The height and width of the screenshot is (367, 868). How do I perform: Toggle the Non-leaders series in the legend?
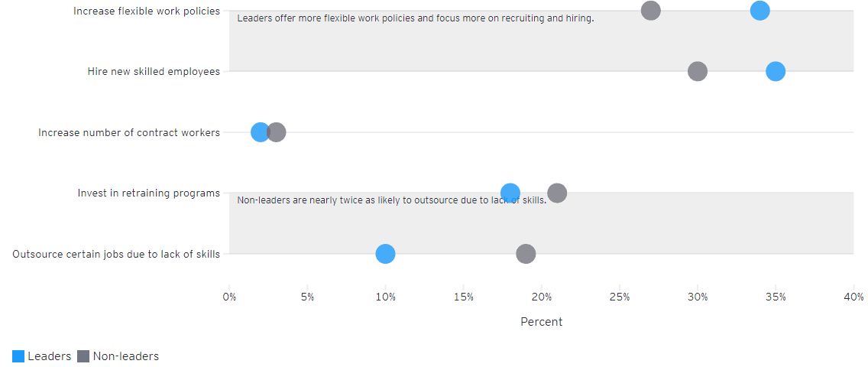pos(125,356)
